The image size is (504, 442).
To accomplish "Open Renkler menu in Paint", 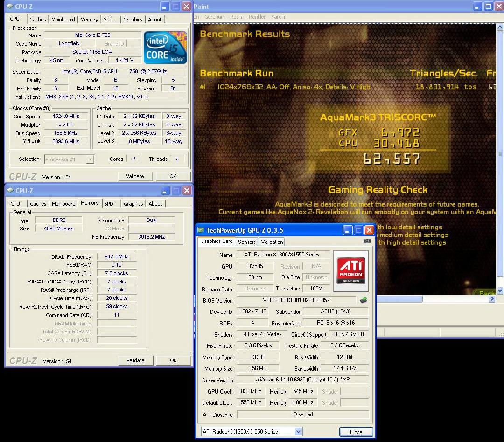I will coord(257,17).
